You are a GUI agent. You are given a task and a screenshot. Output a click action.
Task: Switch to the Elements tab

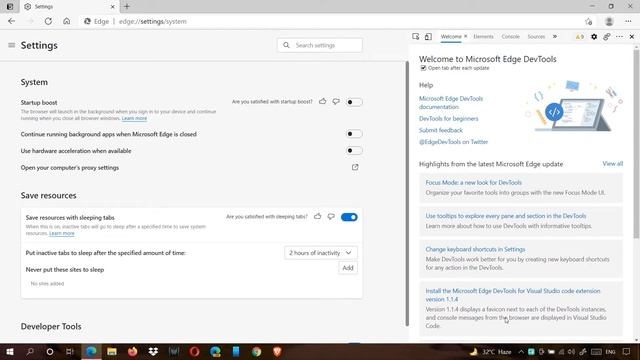click(483, 37)
